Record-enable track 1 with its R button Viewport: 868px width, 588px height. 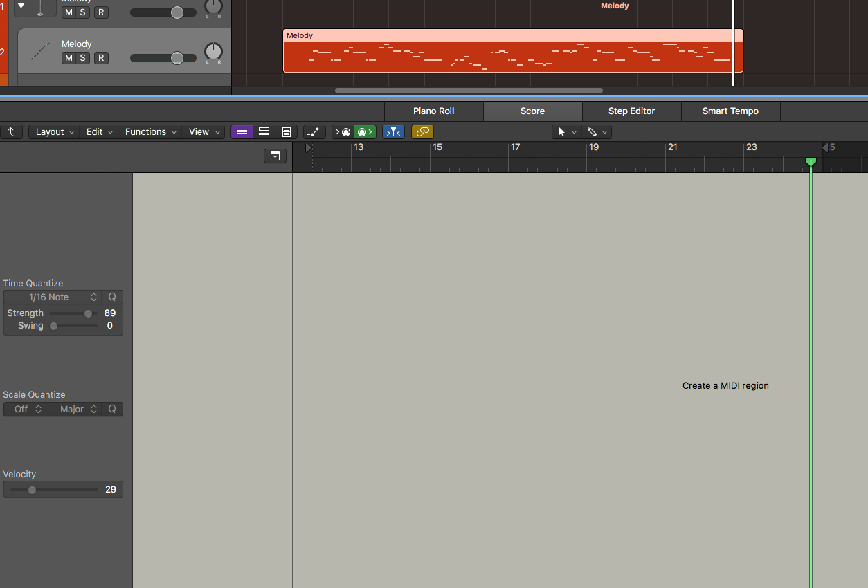[x=101, y=12]
